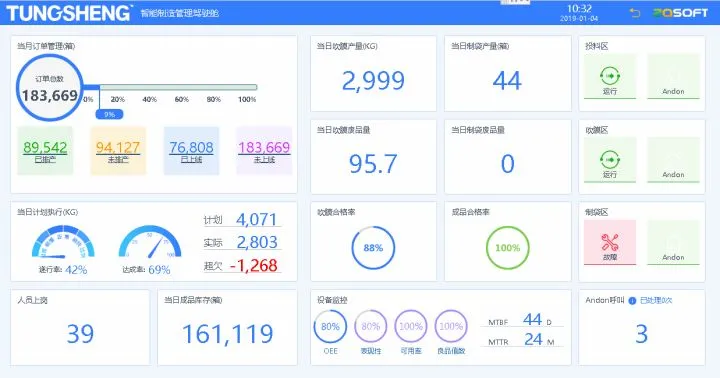
Task: Open the purple 183,669 orders tile
Action: pos(264,151)
